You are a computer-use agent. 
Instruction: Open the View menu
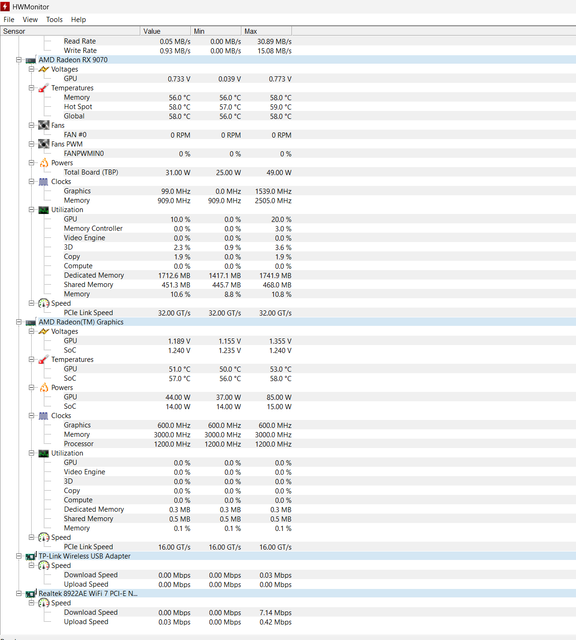(30, 20)
